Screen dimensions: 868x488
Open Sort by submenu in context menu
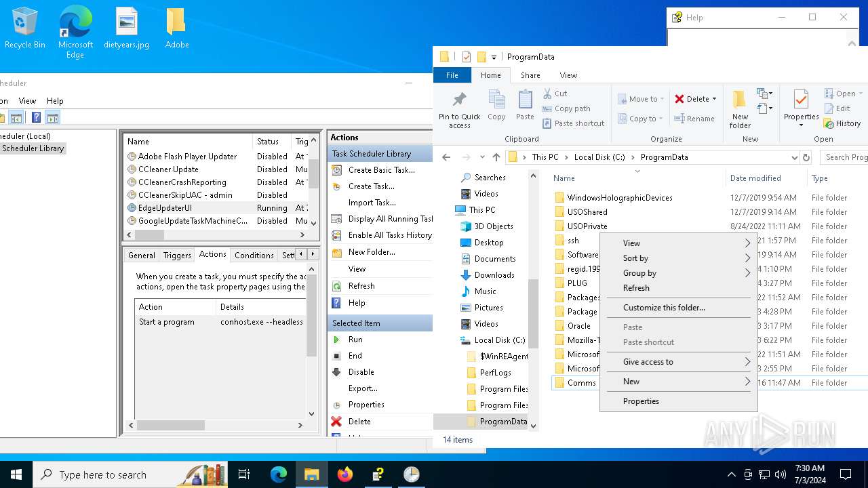(x=679, y=258)
